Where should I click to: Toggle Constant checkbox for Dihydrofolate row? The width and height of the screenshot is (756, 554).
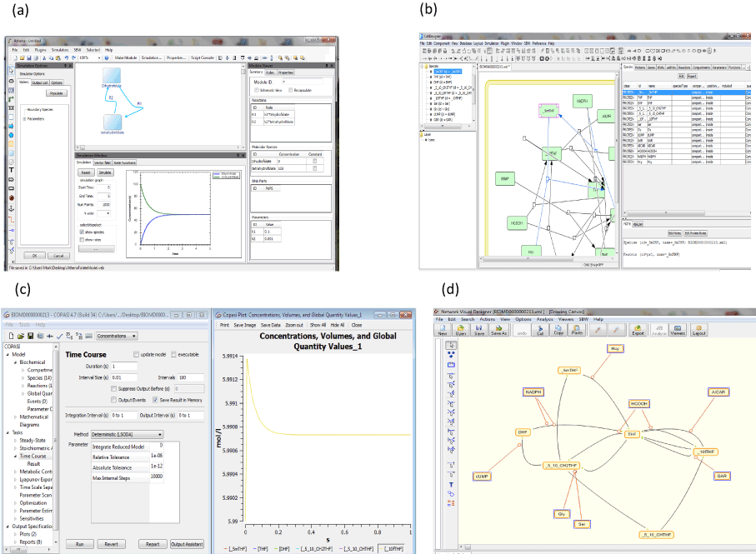pyautogui.click(x=315, y=161)
